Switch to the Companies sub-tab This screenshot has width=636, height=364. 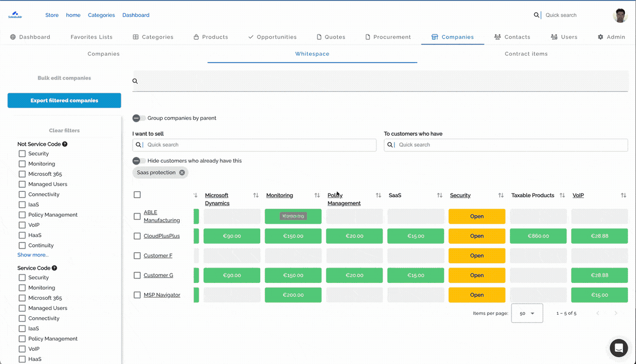tap(103, 54)
